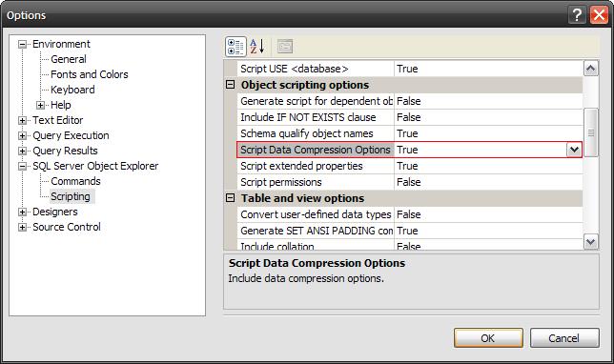Select the Script USE <database> property row
The image size is (614, 364).
pos(410,69)
